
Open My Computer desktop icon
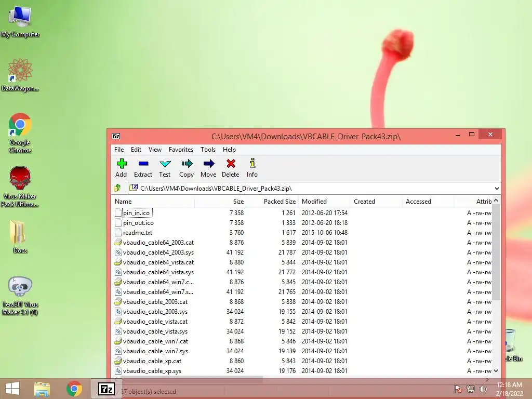pos(20,21)
